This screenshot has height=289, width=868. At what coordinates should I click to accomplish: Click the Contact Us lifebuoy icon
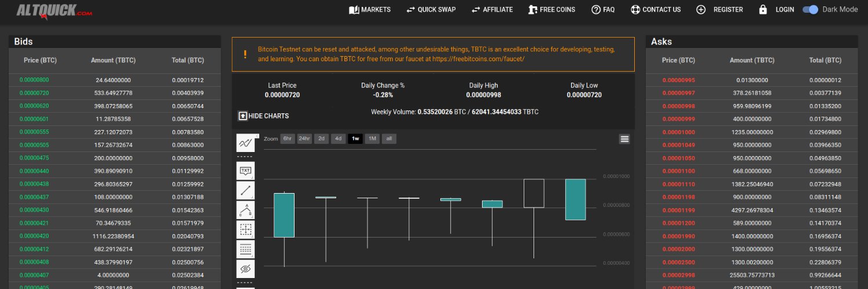(635, 10)
